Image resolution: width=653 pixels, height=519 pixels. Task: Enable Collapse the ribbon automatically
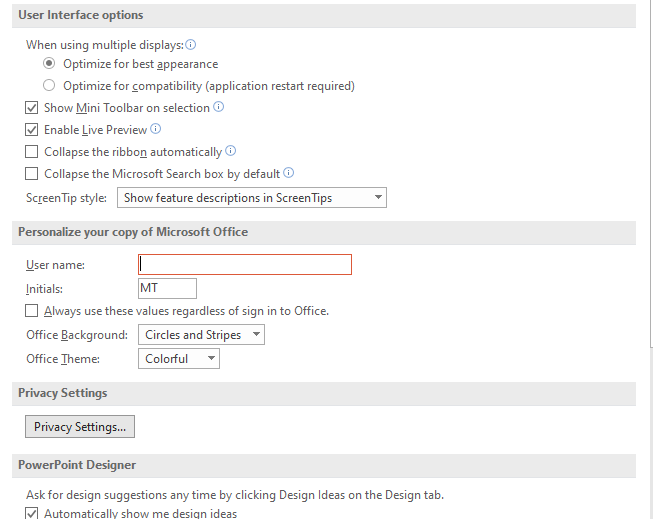tap(32, 152)
